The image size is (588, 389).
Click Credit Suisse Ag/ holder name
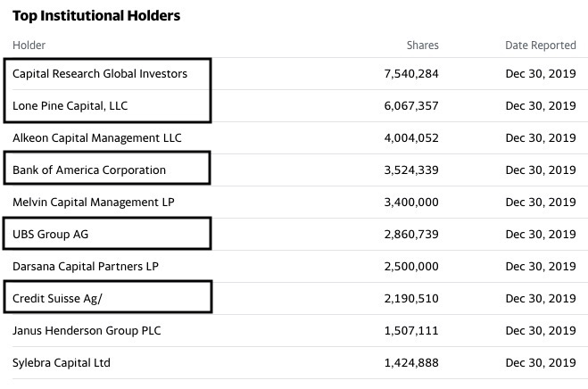click(57, 298)
